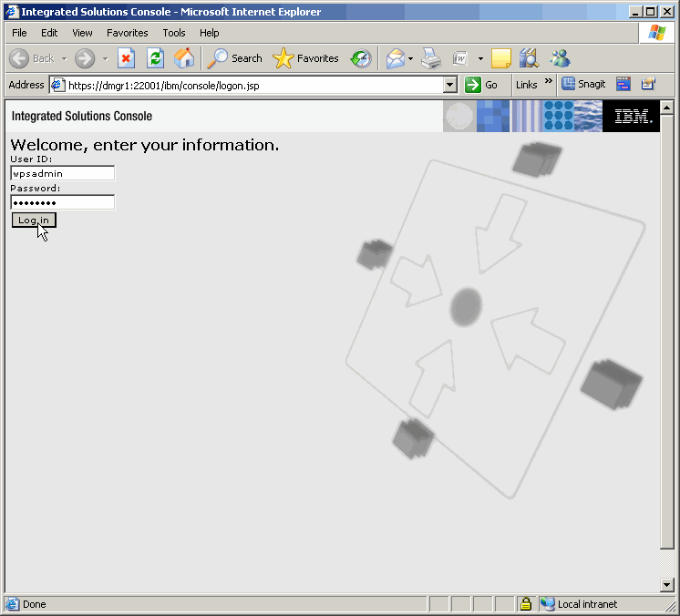Image resolution: width=680 pixels, height=616 pixels.
Task: Click the Snagit toolbar button
Action: pos(583,84)
